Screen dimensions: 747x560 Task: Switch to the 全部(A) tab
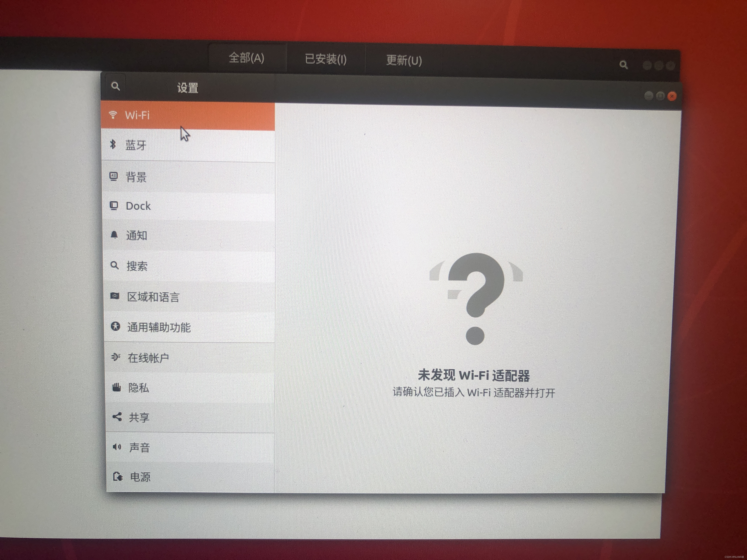[x=247, y=58]
